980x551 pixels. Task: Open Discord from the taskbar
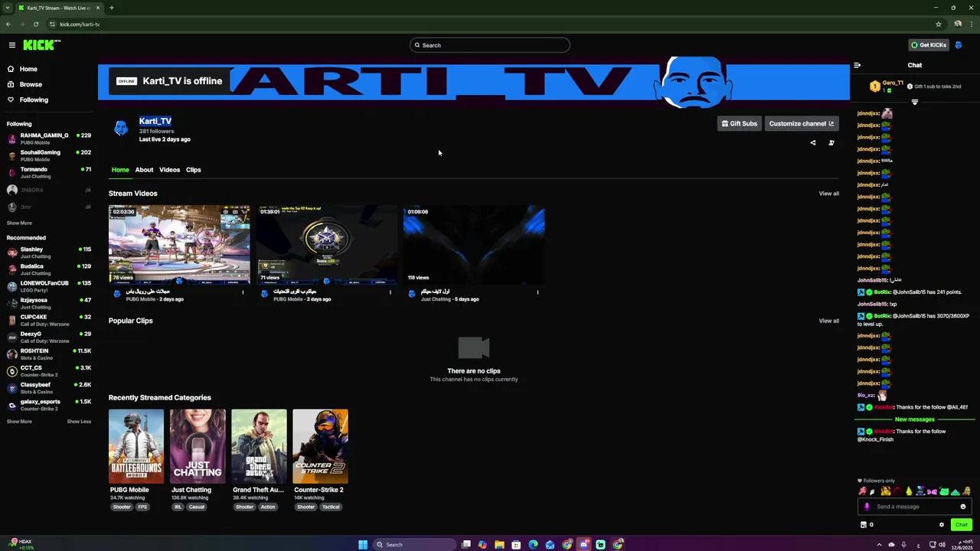pos(584,545)
